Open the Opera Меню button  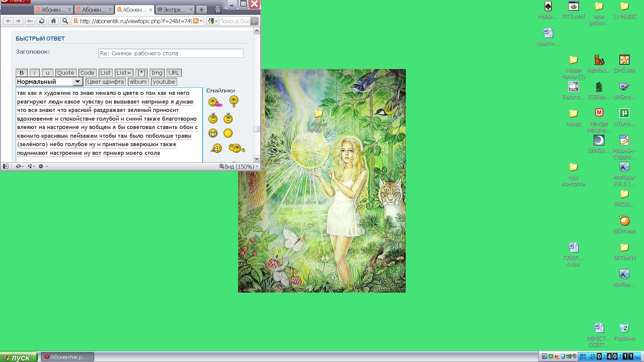[x=15, y=1]
